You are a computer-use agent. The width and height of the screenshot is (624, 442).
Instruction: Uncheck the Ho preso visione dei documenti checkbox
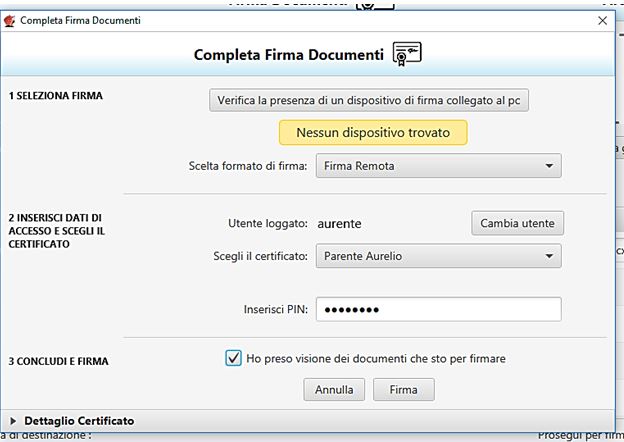coord(234,358)
